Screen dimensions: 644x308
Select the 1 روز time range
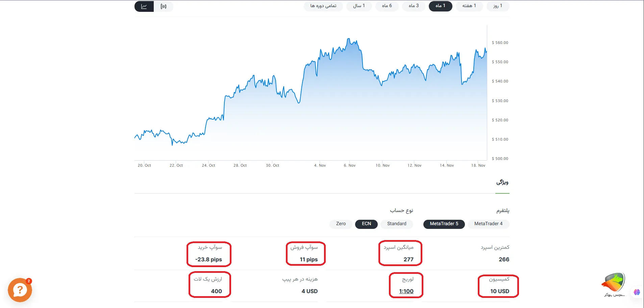(x=498, y=6)
